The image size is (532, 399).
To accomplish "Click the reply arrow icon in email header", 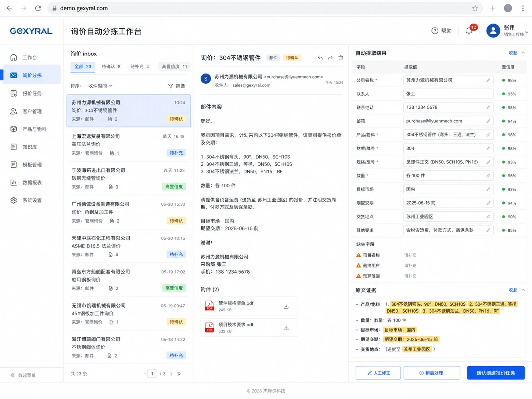I will click(x=320, y=58).
